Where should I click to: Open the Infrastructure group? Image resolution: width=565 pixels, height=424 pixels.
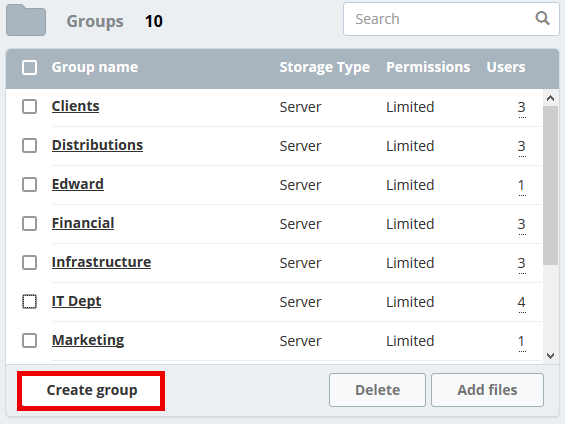pyautogui.click(x=101, y=262)
